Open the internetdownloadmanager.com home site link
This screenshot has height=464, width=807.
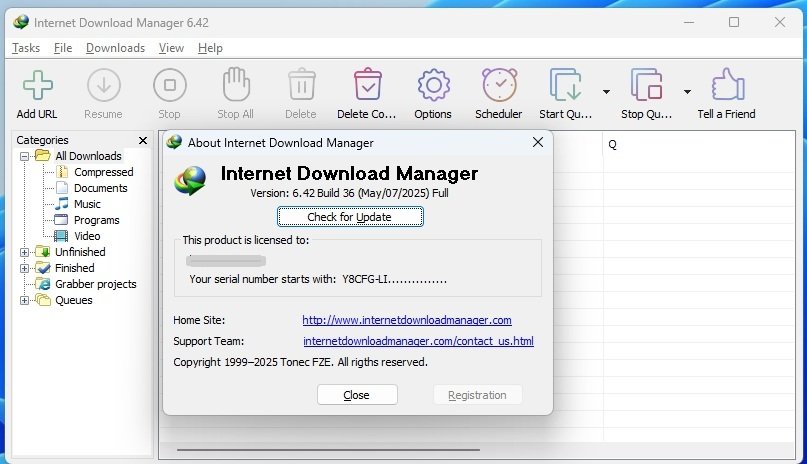(407, 320)
